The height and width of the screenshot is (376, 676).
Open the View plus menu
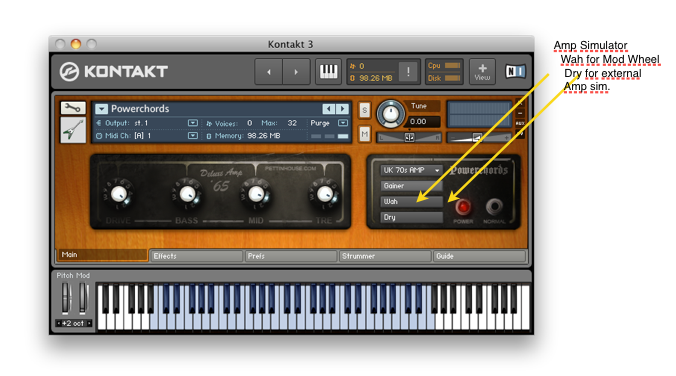tap(482, 72)
